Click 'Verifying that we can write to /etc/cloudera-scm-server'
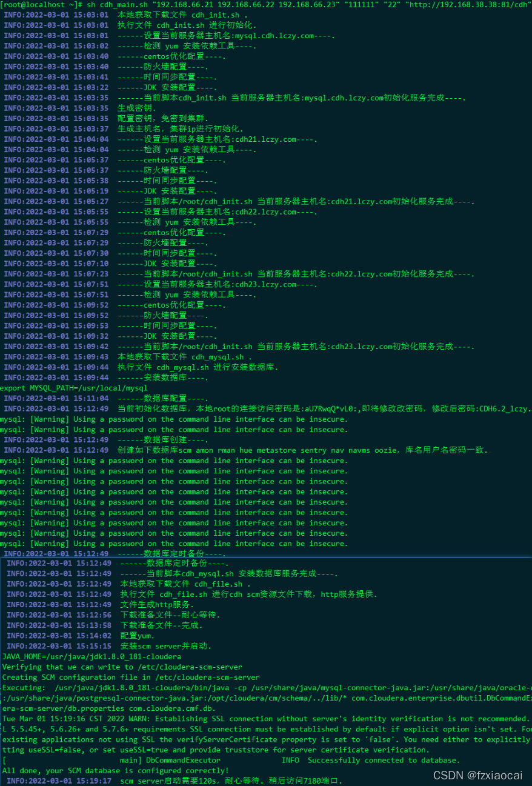 122,667
